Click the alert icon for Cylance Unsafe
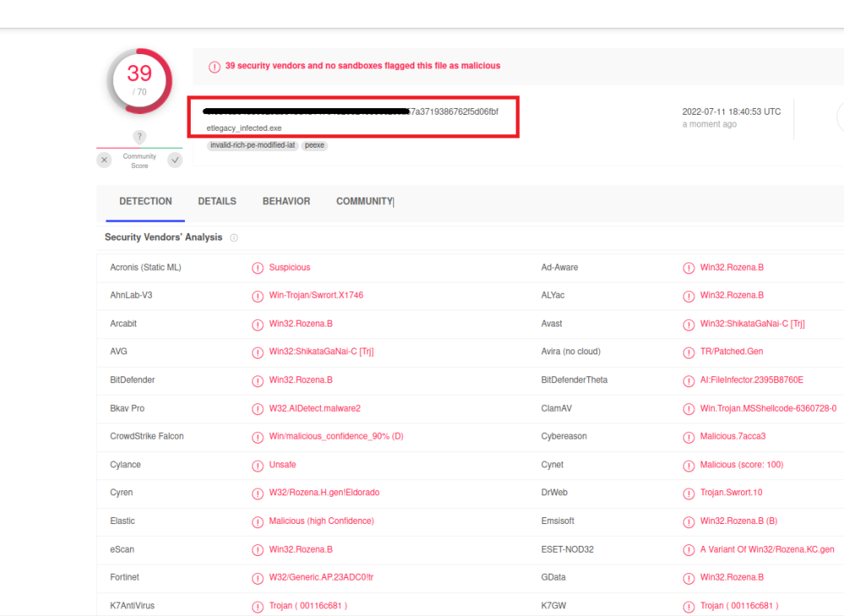This screenshot has width=844, height=616. [x=257, y=465]
